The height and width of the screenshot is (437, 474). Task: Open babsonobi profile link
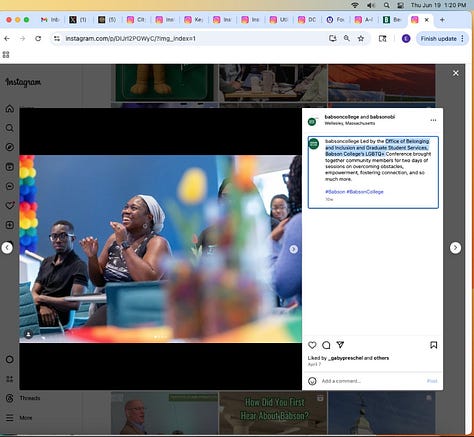[382, 117]
